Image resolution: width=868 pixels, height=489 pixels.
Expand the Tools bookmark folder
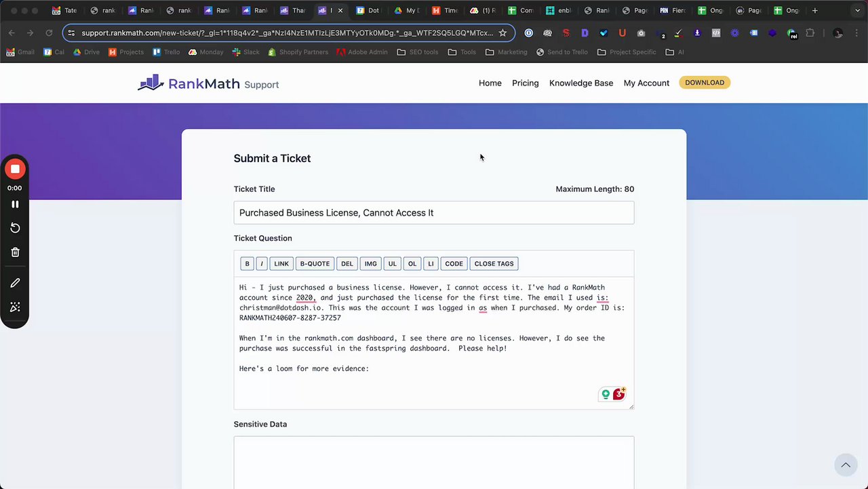(462, 52)
